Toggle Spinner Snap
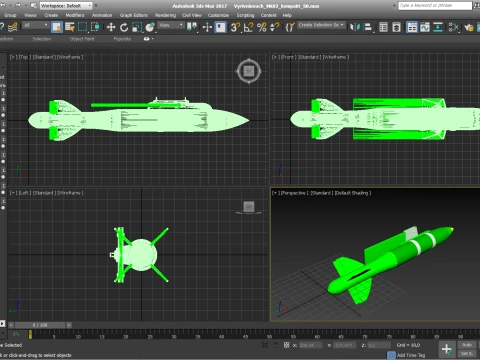Screen dimensions: 480x360 274,27
